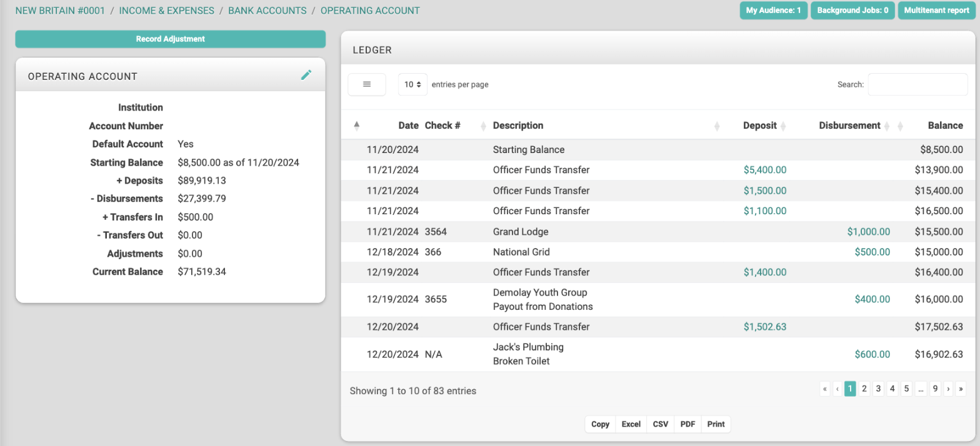
Task: Go to ledger page 9
Action: pos(935,389)
